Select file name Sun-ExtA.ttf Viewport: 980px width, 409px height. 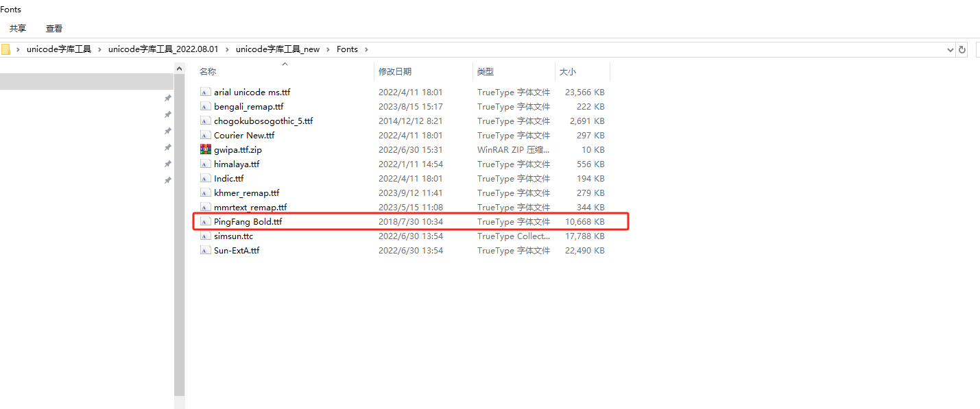pyautogui.click(x=237, y=250)
